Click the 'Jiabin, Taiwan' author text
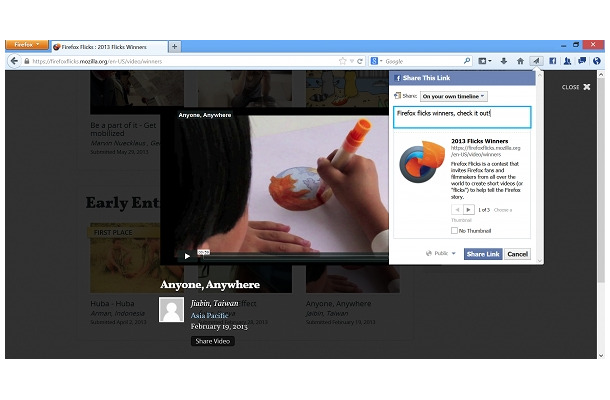Image resolution: width=610 pixels, height=400 pixels. click(x=214, y=303)
